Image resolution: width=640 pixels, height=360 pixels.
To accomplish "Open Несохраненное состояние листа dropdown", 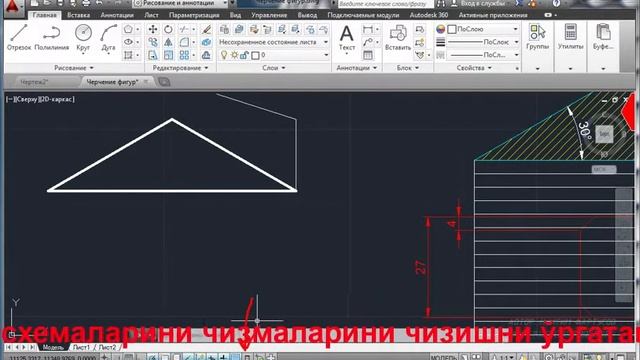I will (x=274, y=42).
